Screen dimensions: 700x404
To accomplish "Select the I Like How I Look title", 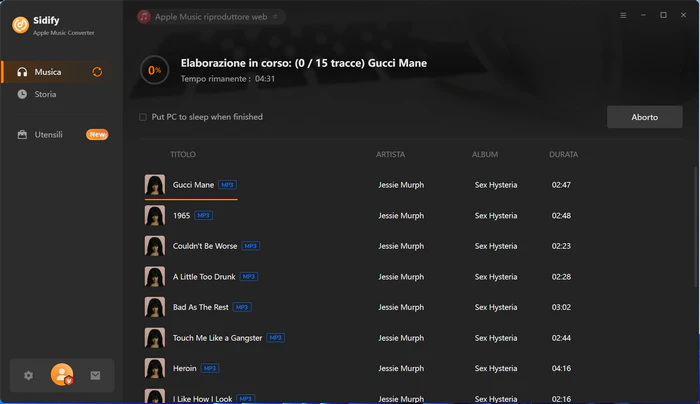I will (202, 399).
